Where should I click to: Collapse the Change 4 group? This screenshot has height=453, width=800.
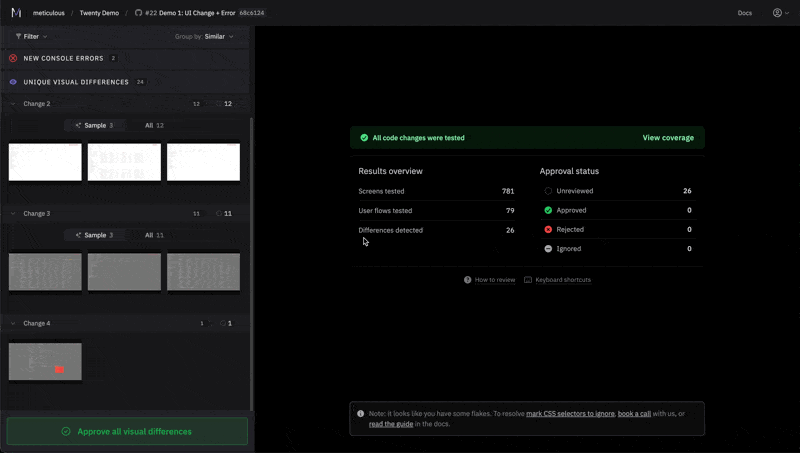13,323
